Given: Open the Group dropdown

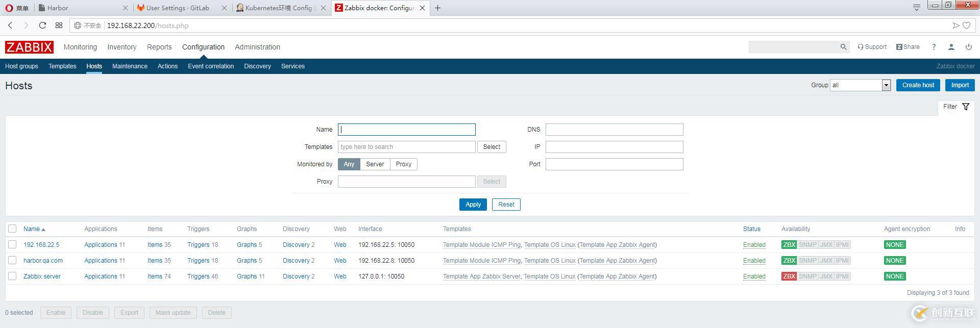Looking at the screenshot, I should [861, 85].
